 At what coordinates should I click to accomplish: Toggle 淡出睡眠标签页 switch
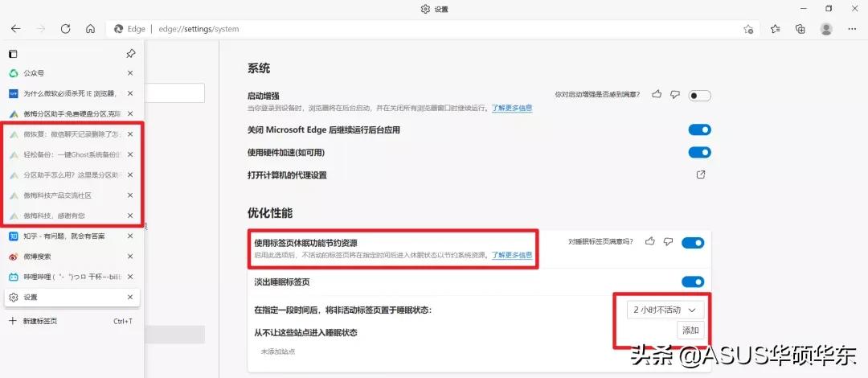(693, 282)
